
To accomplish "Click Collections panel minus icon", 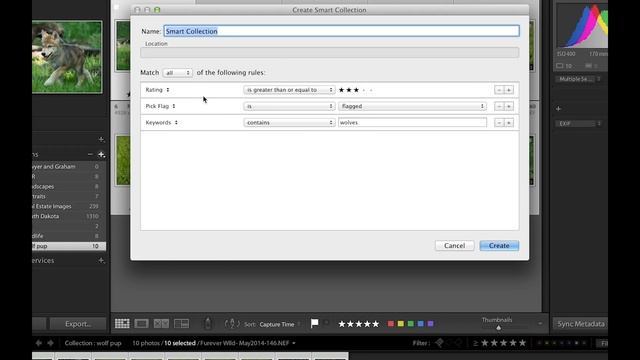I will pyautogui.click(x=90, y=155).
